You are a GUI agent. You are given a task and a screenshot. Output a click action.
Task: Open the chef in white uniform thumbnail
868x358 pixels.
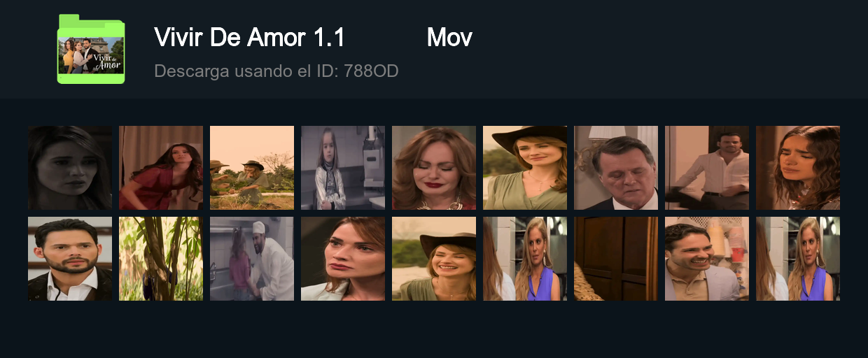(x=252, y=259)
